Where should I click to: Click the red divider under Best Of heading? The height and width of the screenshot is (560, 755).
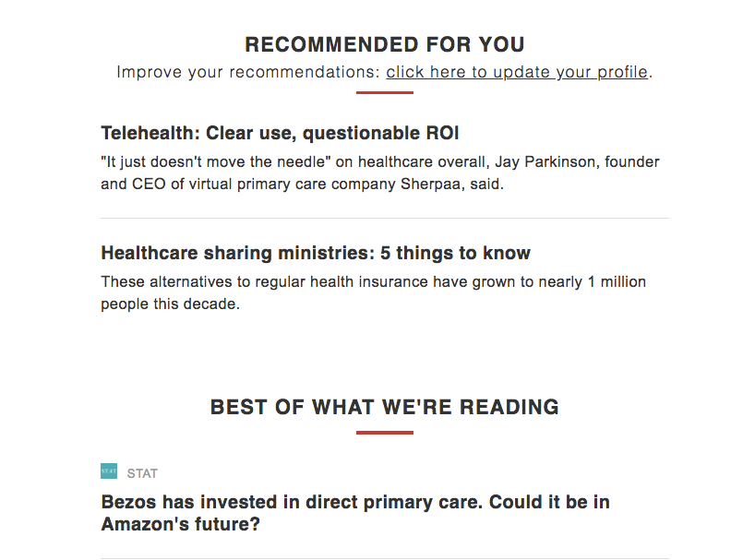[385, 433]
